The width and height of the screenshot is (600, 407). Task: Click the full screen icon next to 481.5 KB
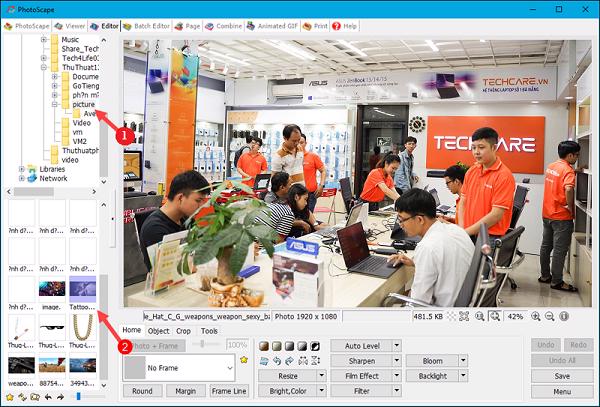point(464,316)
